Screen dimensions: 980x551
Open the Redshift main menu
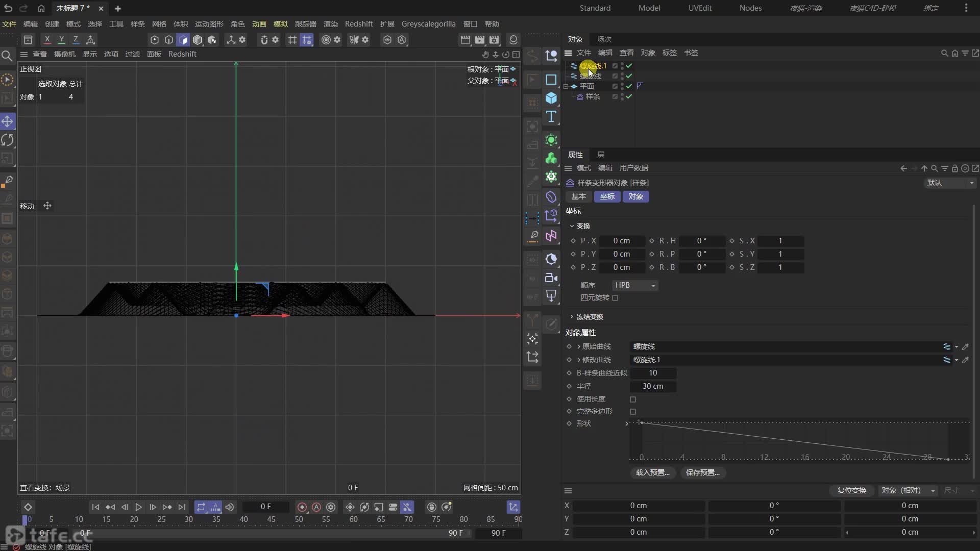[359, 24]
